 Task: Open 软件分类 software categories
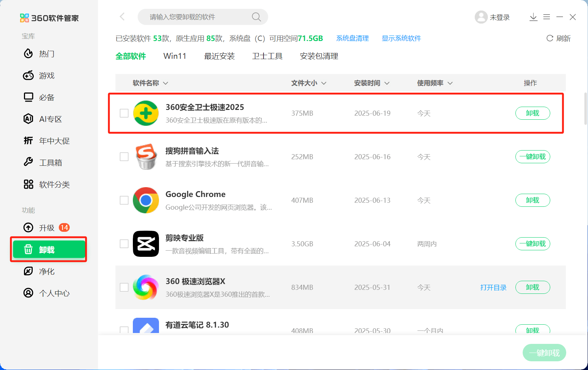pos(46,184)
